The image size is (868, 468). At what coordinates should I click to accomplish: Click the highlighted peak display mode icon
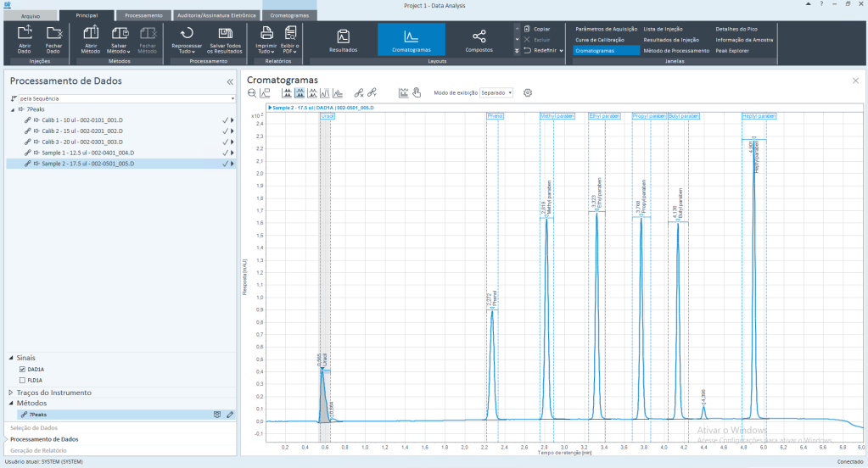coord(300,93)
